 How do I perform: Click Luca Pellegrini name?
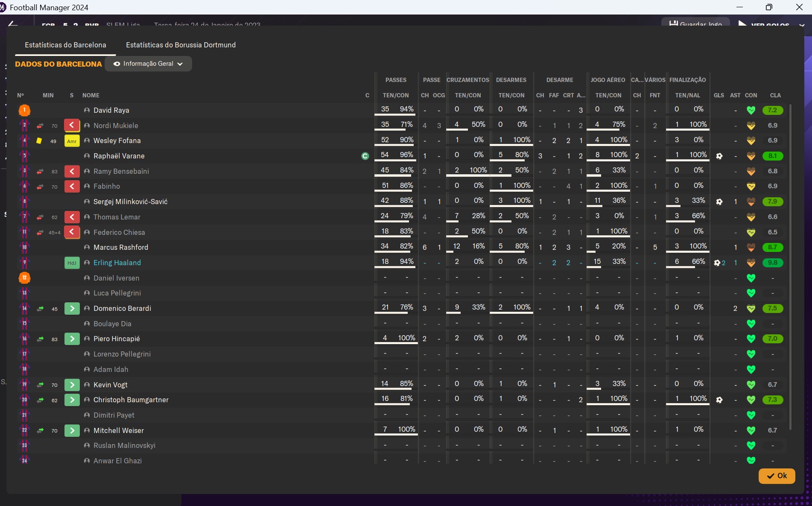click(x=117, y=293)
